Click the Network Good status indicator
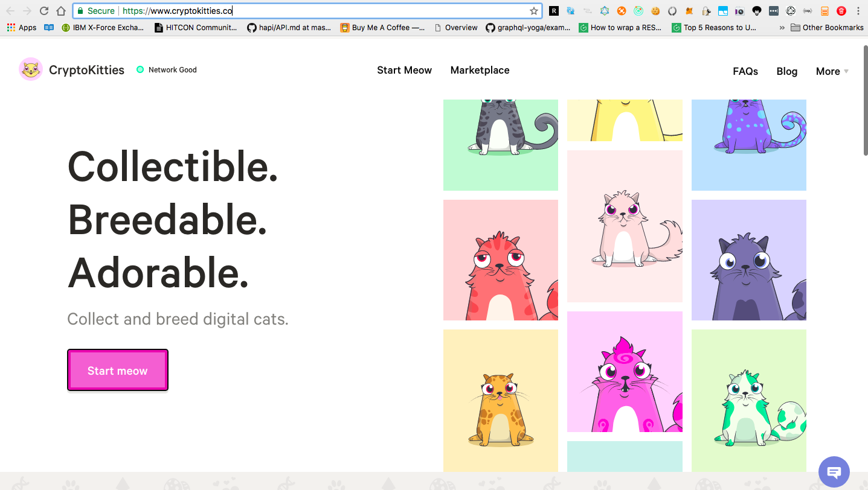This screenshot has width=868, height=490. pyautogui.click(x=167, y=69)
